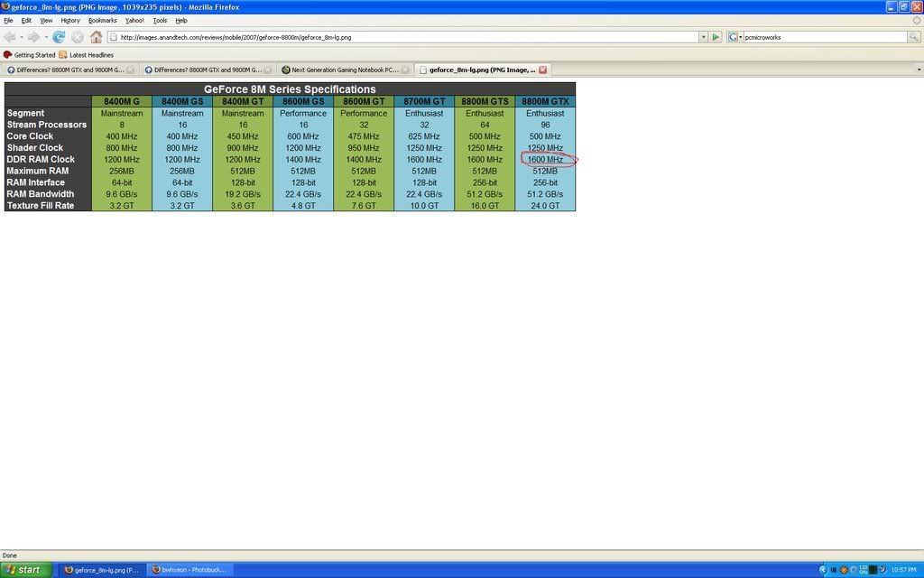Click the green Go arrow button
The width and height of the screenshot is (924, 578).
pos(716,37)
